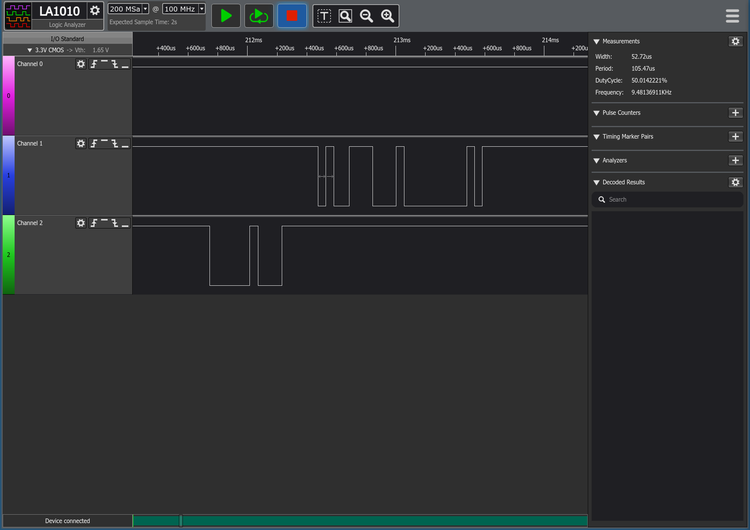Select the Frequency value 9.48136911KHz

pyautogui.click(x=651, y=92)
